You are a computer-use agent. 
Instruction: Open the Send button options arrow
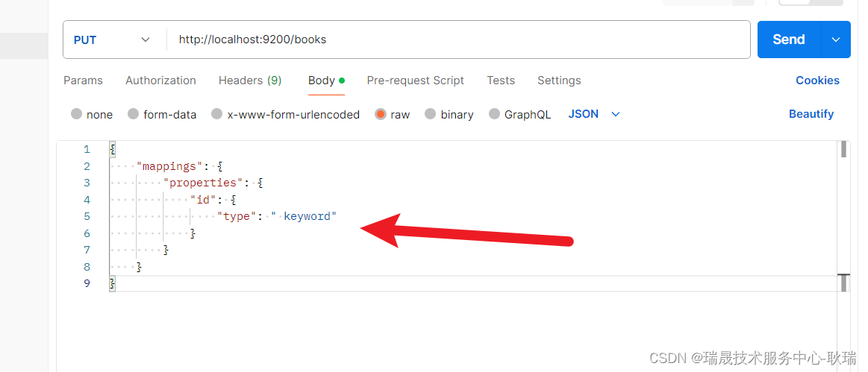836,40
